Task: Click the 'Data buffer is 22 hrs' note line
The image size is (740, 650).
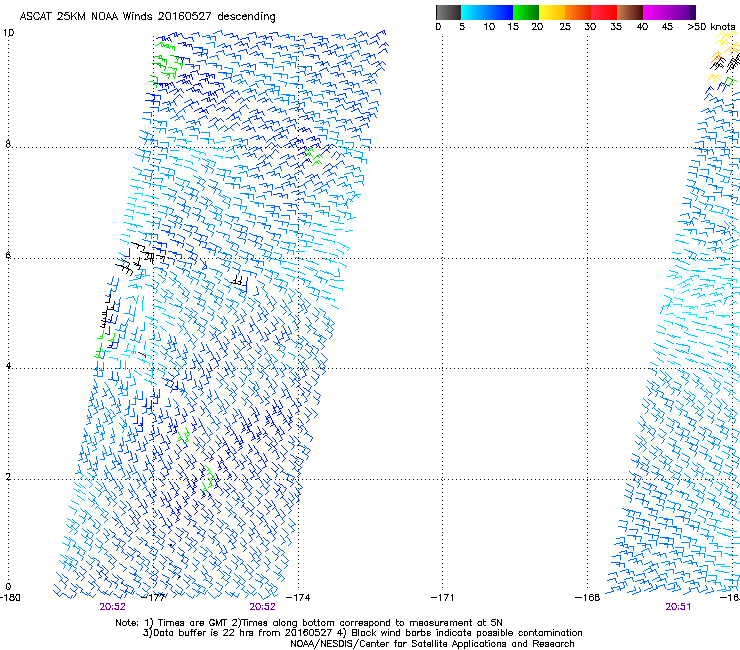Action: [362, 633]
